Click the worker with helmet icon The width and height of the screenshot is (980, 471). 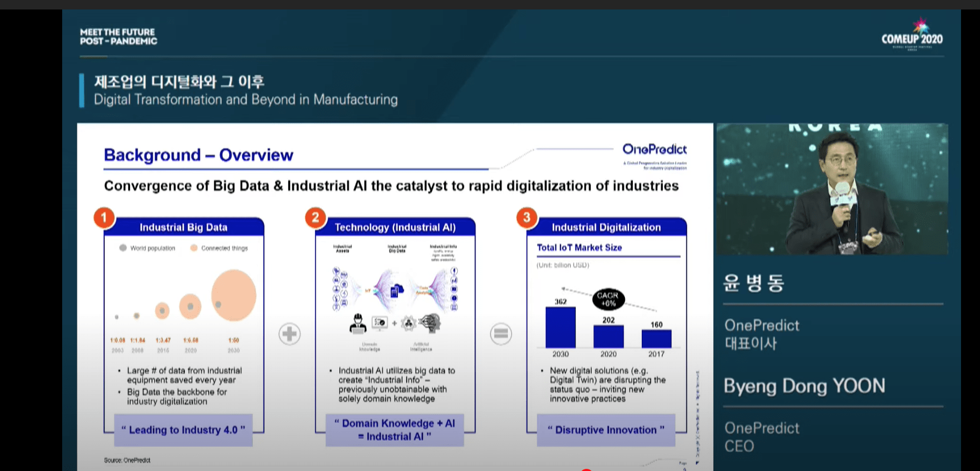point(358,323)
